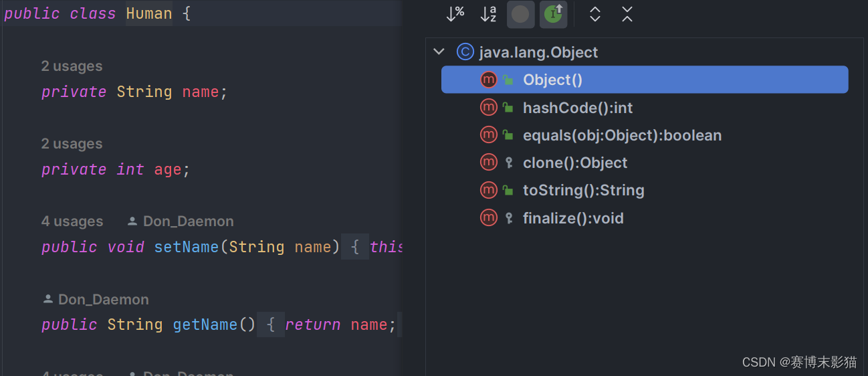Click the method icon next to clone():Object

[x=489, y=163]
